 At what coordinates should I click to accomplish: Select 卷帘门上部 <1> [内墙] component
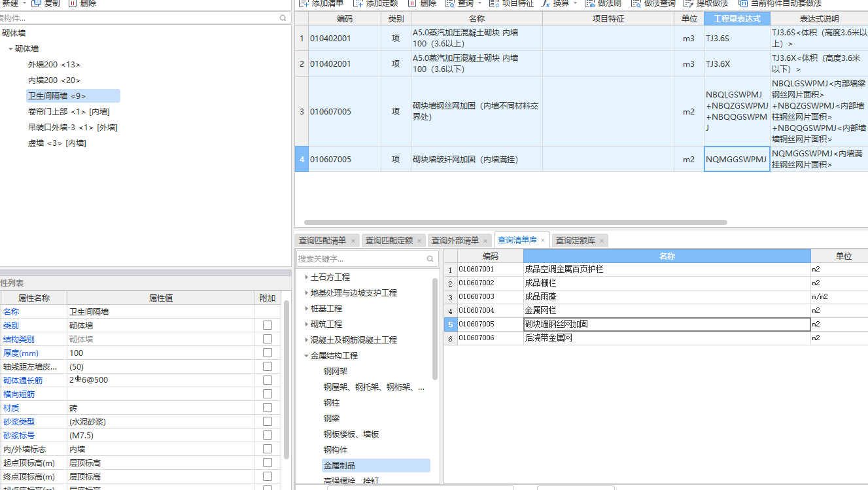pyautogui.click(x=69, y=112)
